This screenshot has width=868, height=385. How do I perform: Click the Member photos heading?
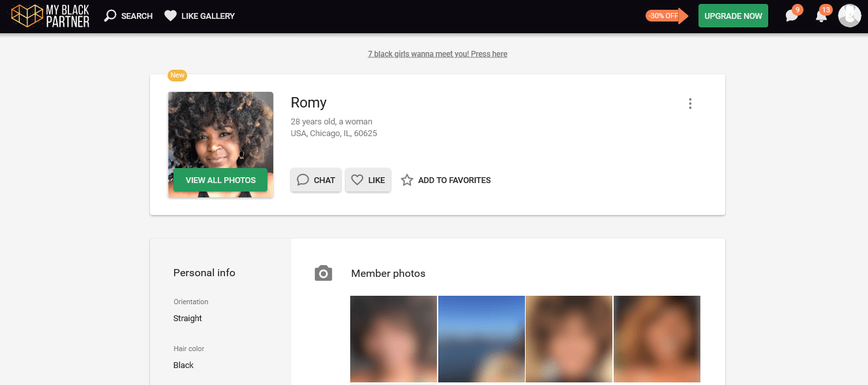388,274
